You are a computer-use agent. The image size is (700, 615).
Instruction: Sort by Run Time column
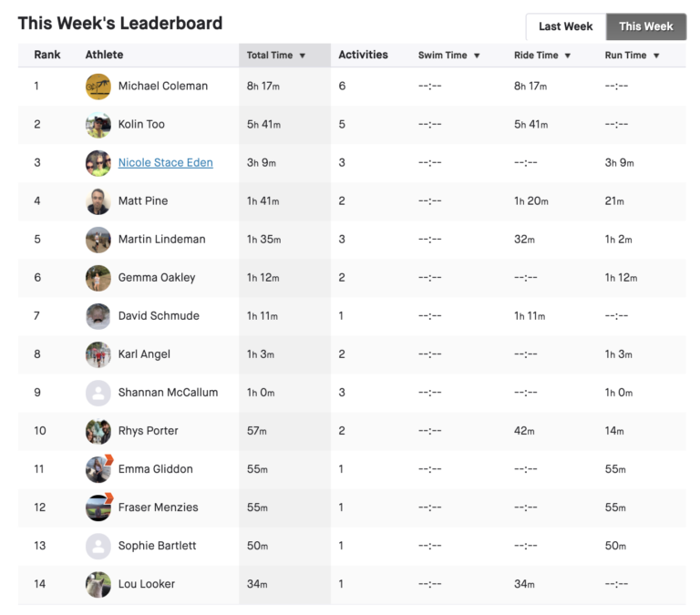coord(632,56)
